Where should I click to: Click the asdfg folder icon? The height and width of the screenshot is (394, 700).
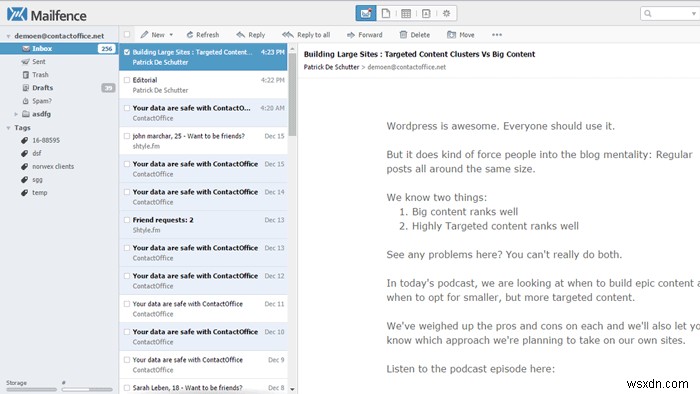tap(26, 114)
